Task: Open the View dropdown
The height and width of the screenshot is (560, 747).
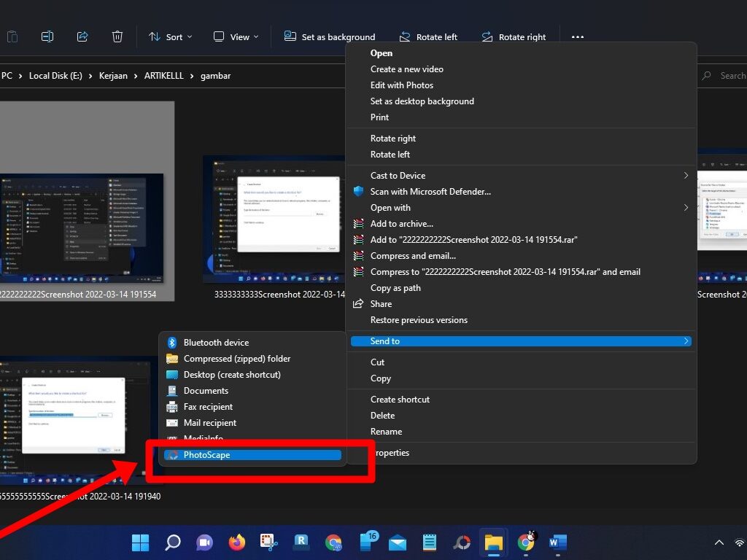Action: click(235, 36)
